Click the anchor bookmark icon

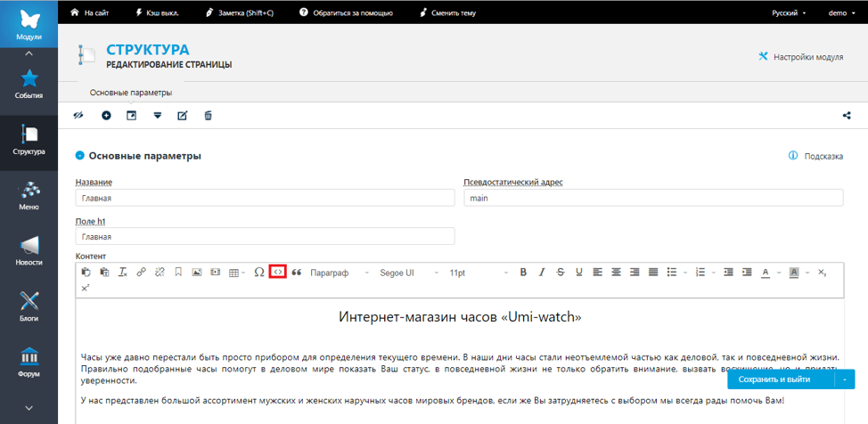[x=178, y=273]
